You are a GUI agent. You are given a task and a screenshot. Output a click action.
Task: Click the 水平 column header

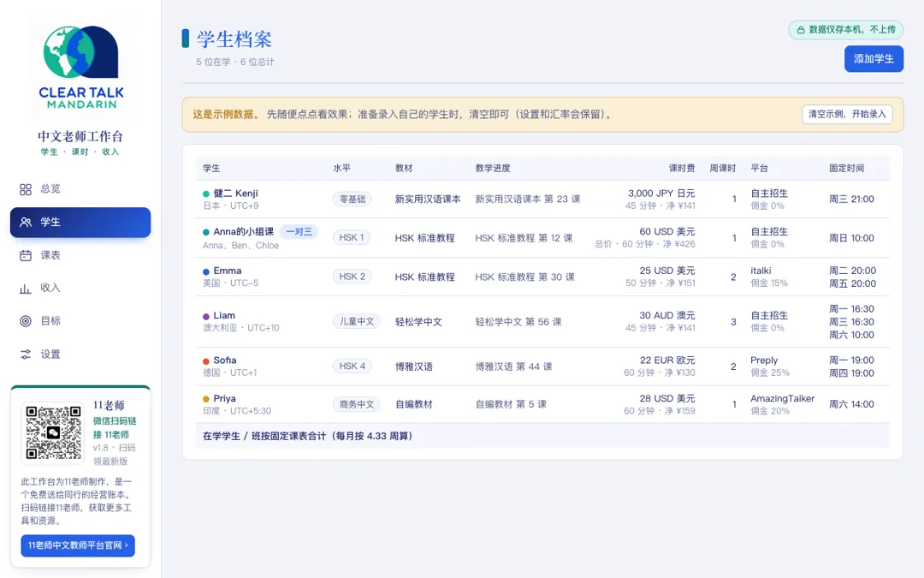point(341,169)
